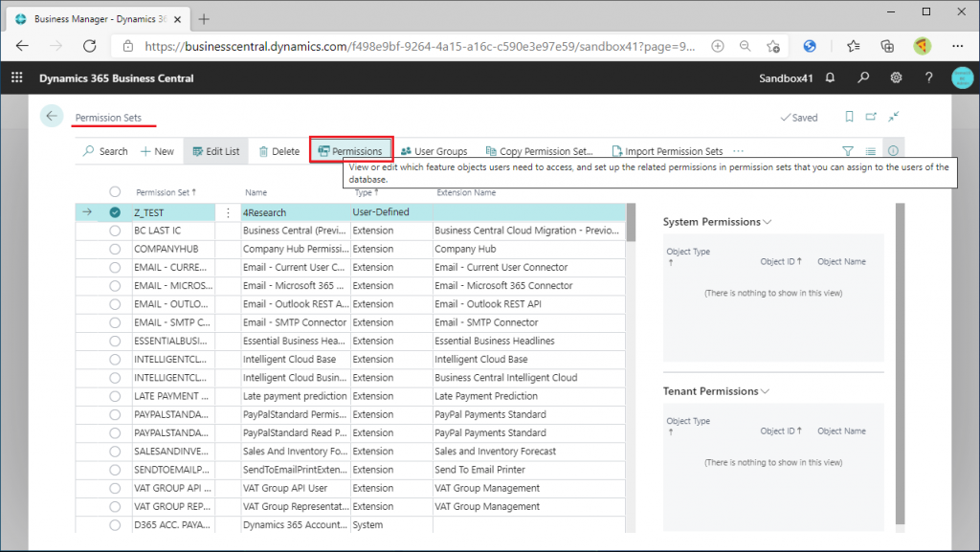
Task: Open browser settings and more menu
Action: click(957, 46)
